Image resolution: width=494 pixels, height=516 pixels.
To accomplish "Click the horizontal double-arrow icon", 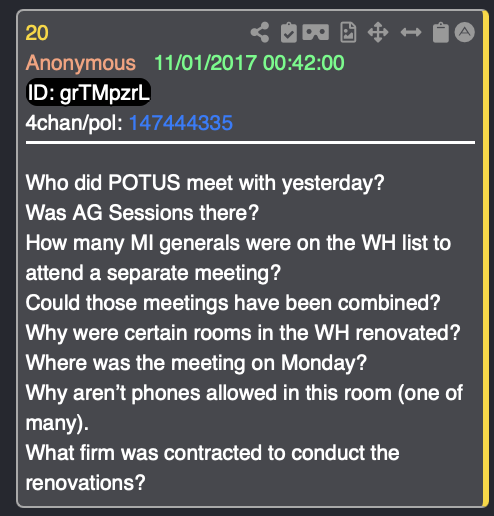I will coord(411,32).
